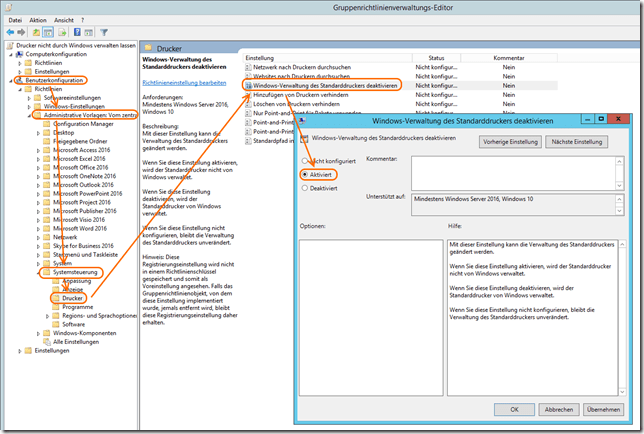644x434 pixels.
Task: Collapse the Benutzerkonfiguration tree node
Action: tap(8, 80)
